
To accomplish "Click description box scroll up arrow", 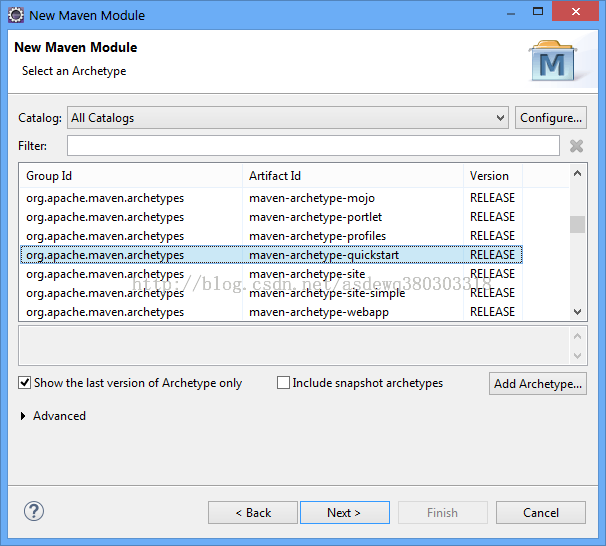I will (x=577, y=336).
